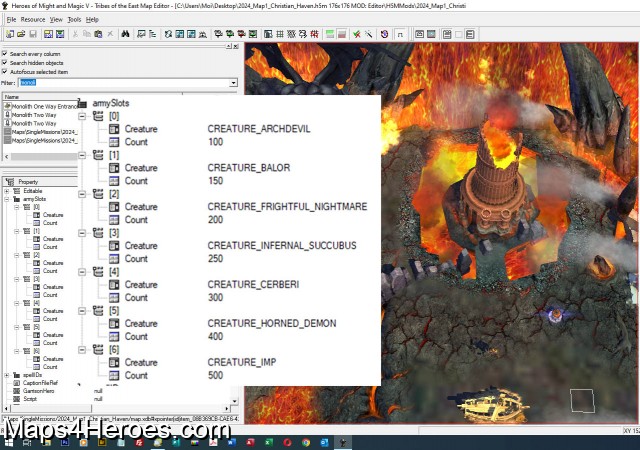Click the red landscape layer toolbar icon

coord(342,34)
